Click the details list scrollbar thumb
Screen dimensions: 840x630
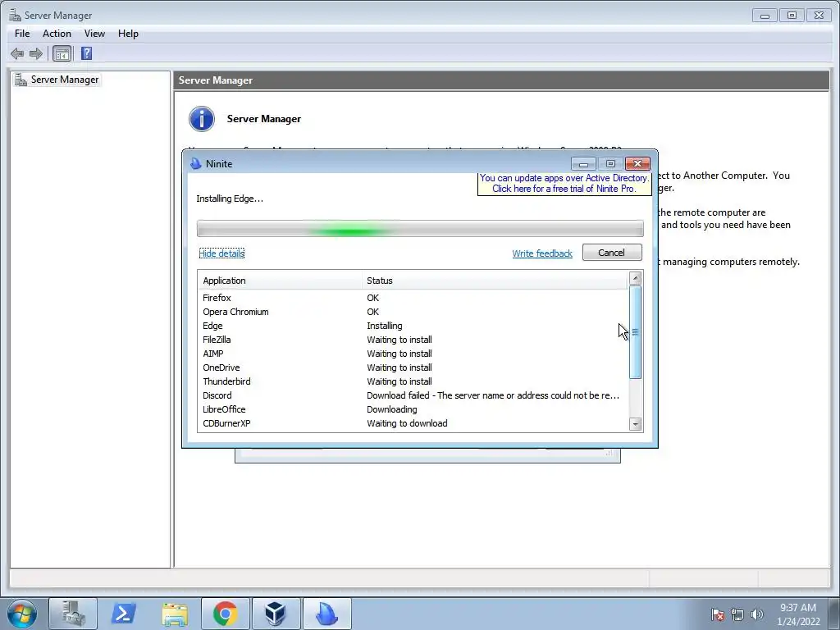[636, 332]
